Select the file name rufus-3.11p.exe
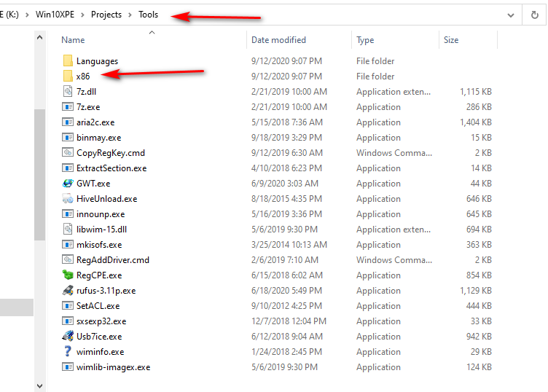 tap(106, 291)
